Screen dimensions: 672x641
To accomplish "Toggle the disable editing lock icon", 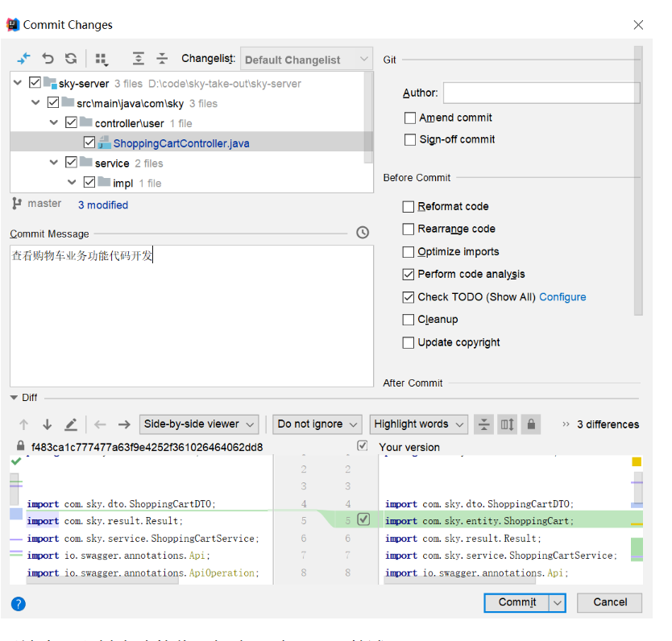I will (531, 424).
